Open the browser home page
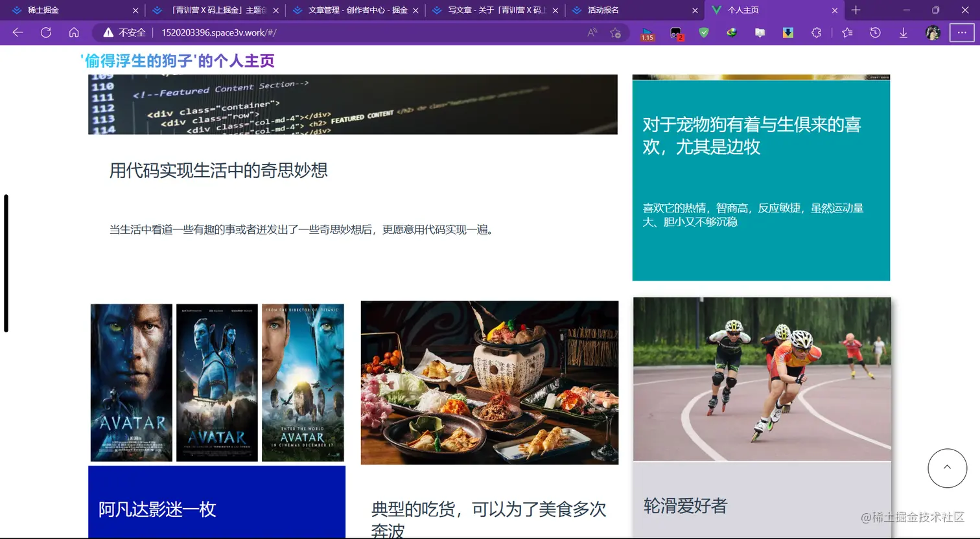The height and width of the screenshot is (539, 980). 74,32
